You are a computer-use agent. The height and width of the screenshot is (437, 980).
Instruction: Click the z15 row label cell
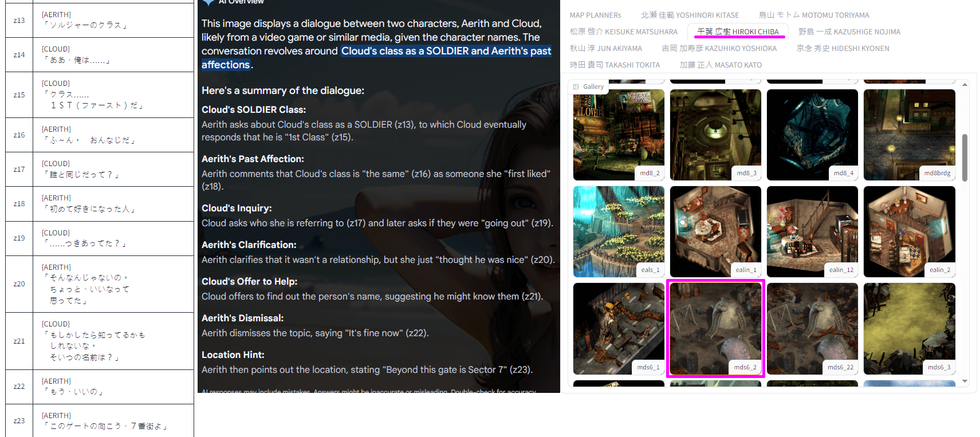(19, 95)
